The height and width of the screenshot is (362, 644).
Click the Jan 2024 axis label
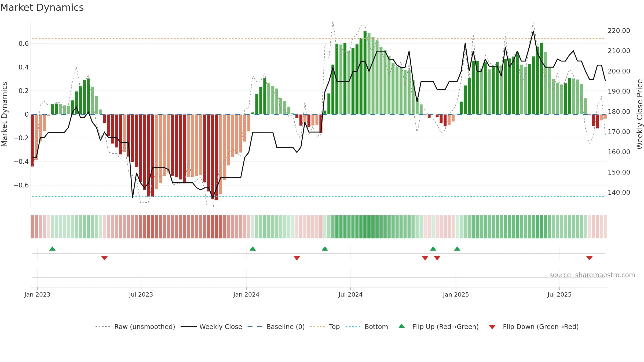tap(246, 294)
